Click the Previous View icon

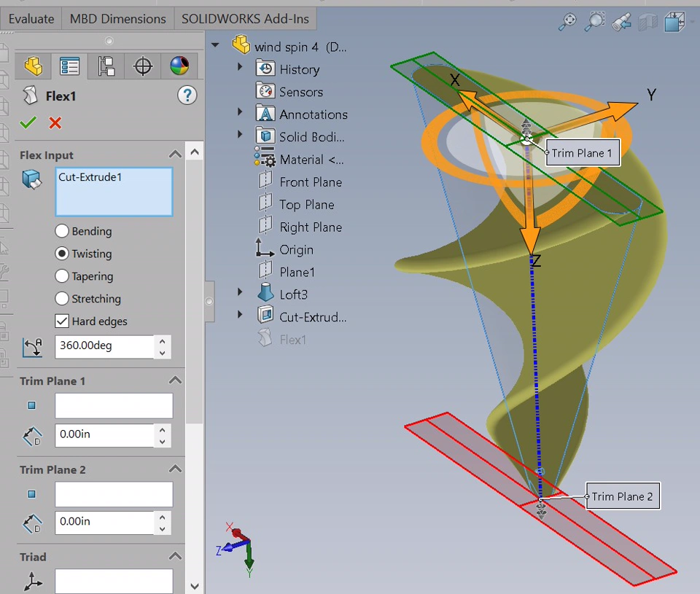[621, 21]
